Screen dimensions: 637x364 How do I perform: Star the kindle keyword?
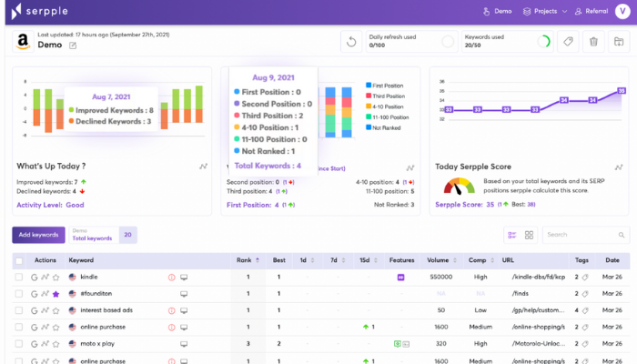[56, 277]
